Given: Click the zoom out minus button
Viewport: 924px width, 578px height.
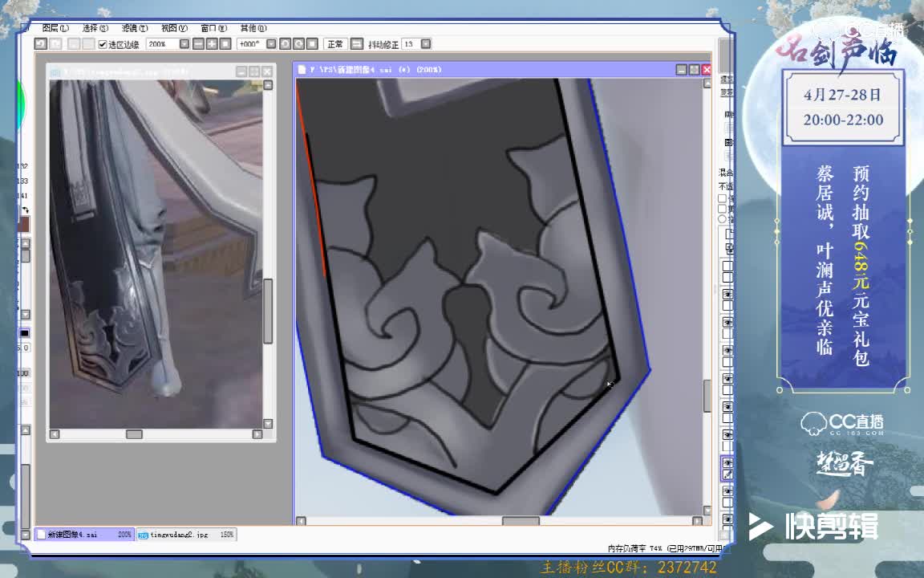Looking at the screenshot, I should pos(199,44).
